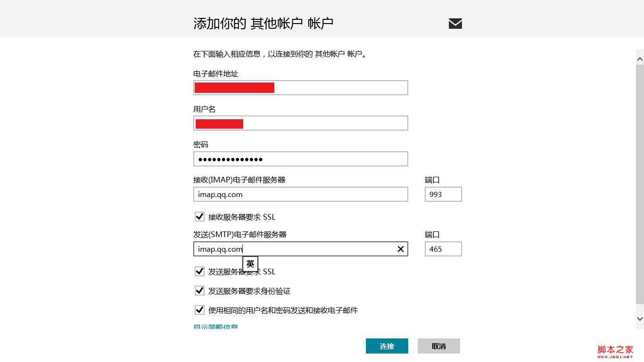Image resolution: width=644 pixels, height=362 pixels.
Task: Open 显示简略信息 link
Action: tap(215, 326)
